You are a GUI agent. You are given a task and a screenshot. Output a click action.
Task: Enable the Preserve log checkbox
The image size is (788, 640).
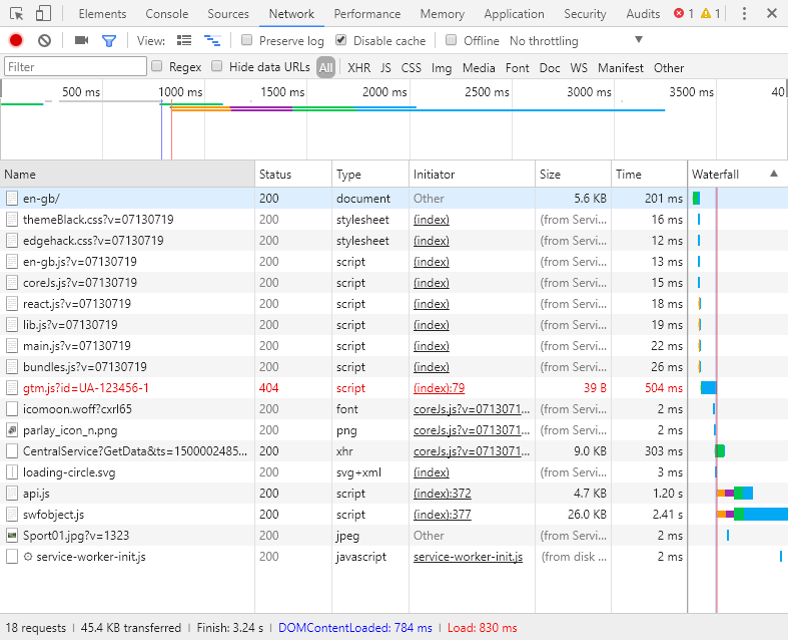(247, 41)
